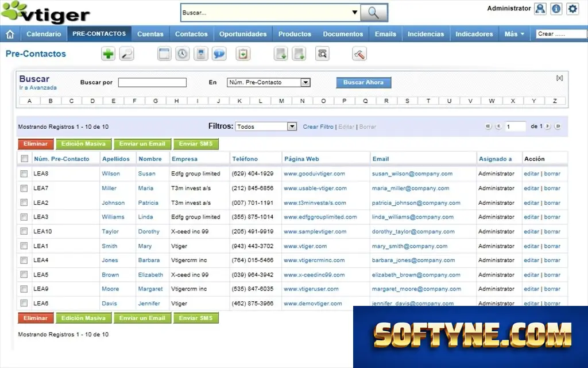
Task: Click the import Pre-Contactos icon
Action: coord(281,53)
